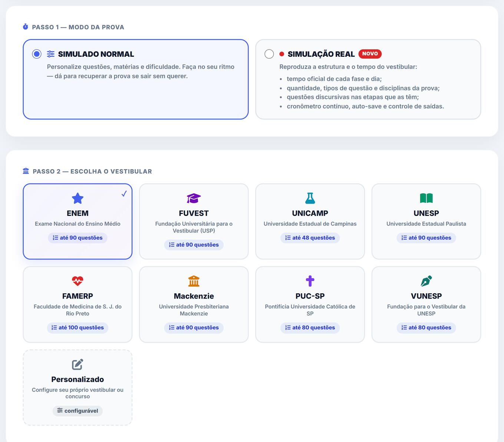
Task: Click 'Pontifícia Universidade Católica de SP' text
Action: point(310,310)
